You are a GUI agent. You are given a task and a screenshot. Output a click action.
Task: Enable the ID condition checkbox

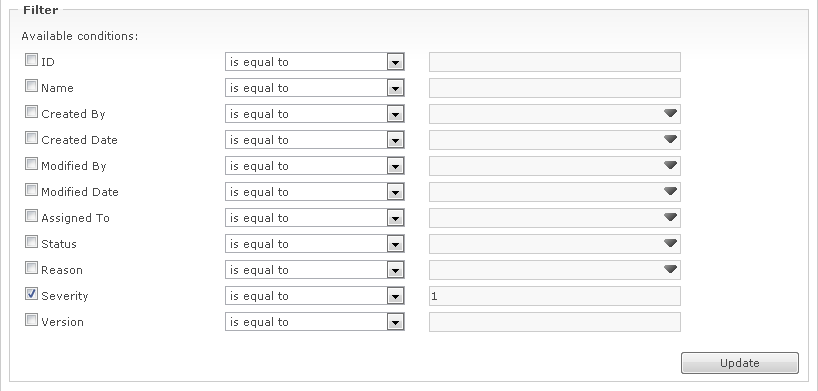(31, 60)
